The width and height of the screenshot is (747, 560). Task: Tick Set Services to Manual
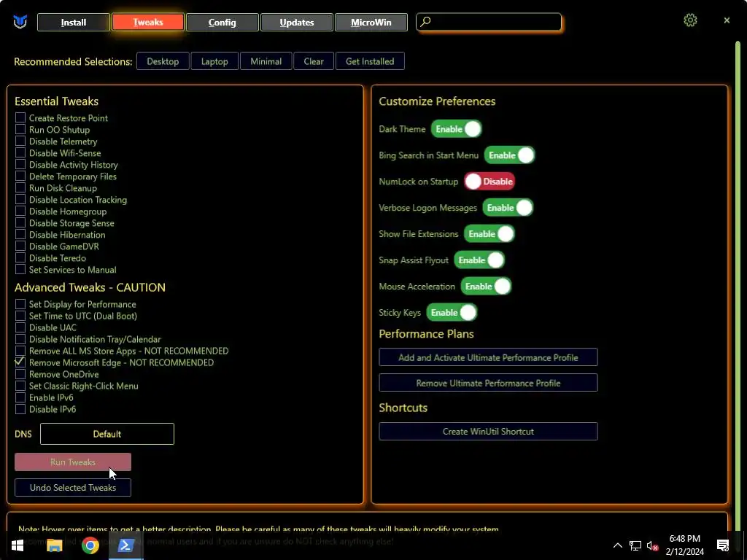point(20,269)
